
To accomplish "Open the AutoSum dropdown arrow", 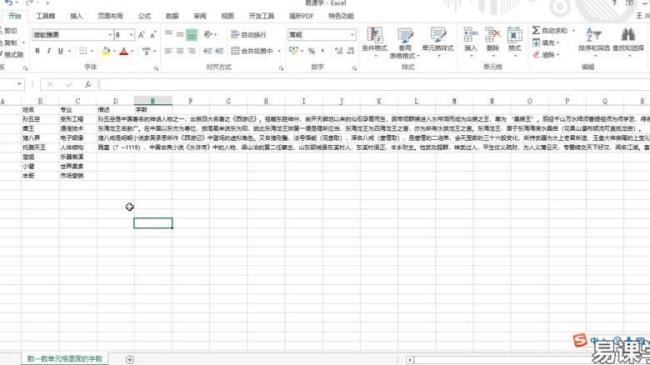I will tap(573, 31).
